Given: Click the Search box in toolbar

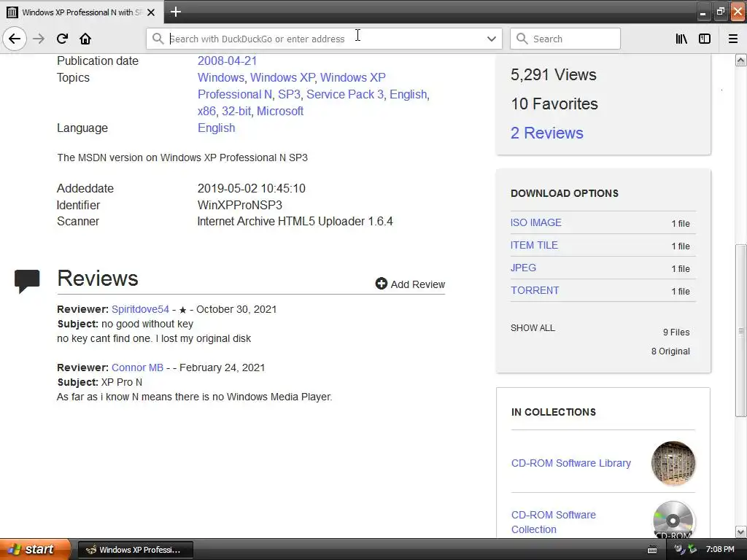Looking at the screenshot, I should (565, 39).
